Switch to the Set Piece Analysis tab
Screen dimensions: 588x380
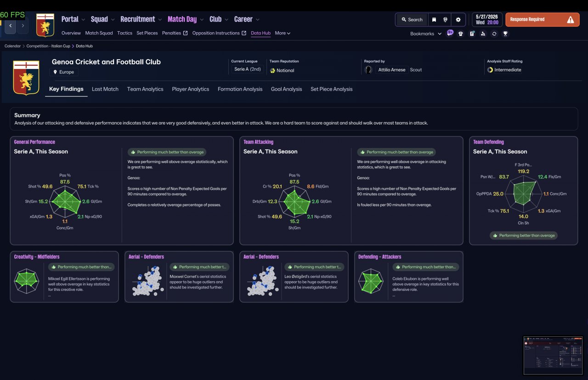click(332, 89)
